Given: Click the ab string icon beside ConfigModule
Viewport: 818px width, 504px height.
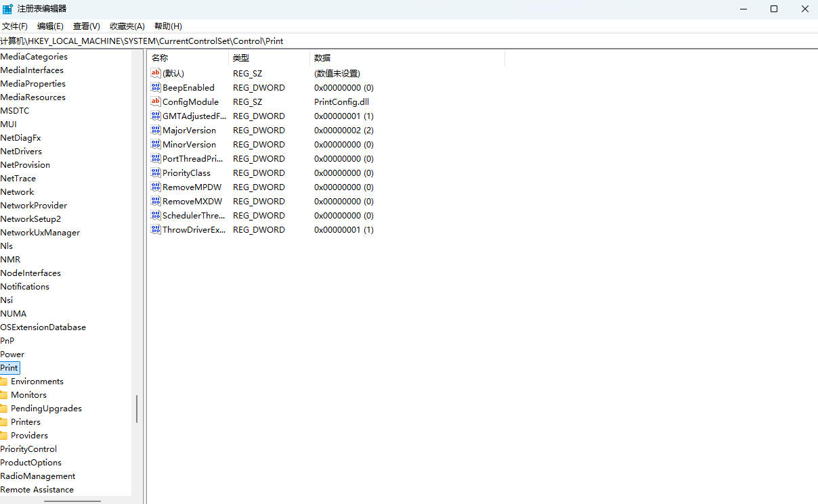Looking at the screenshot, I should [155, 101].
